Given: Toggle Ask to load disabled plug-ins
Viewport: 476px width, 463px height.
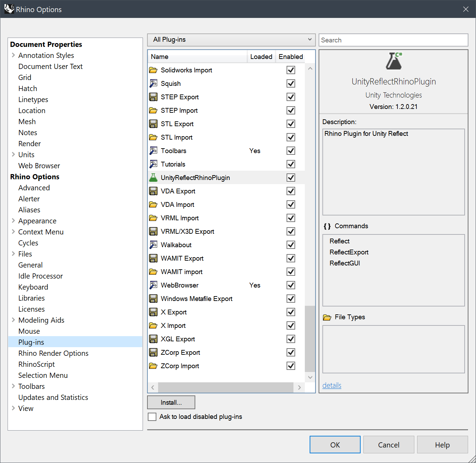Looking at the screenshot, I should pyautogui.click(x=152, y=417).
